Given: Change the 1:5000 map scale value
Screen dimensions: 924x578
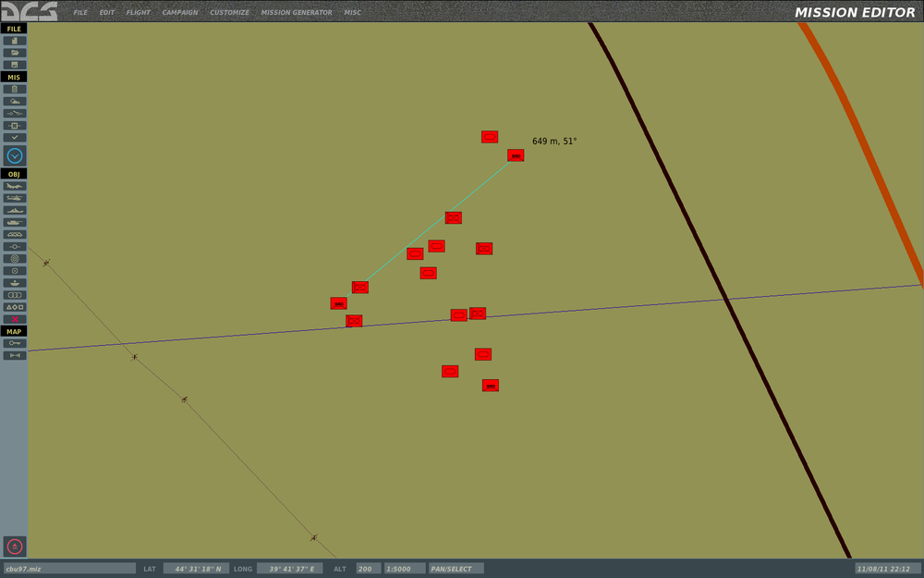Looking at the screenshot, I should pyautogui.click(x=403, y=568).
